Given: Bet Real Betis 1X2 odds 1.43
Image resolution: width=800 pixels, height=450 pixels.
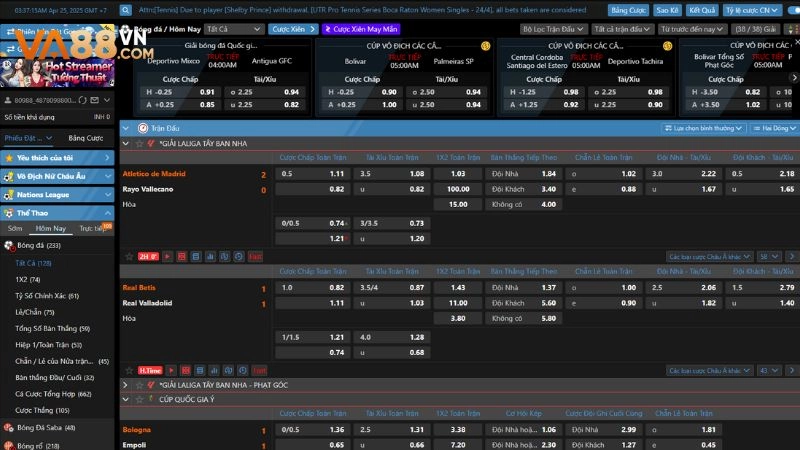Looking at the screenshot, I should [458, 288].
